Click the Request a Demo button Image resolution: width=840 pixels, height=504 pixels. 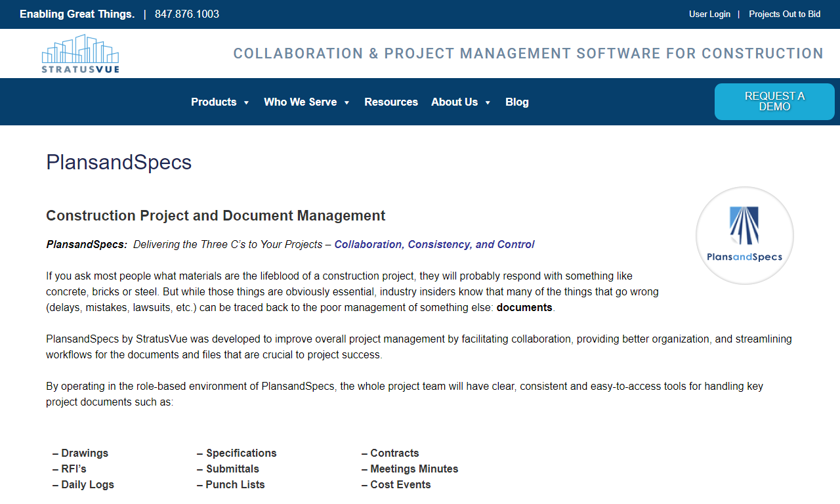coord(774,102)
